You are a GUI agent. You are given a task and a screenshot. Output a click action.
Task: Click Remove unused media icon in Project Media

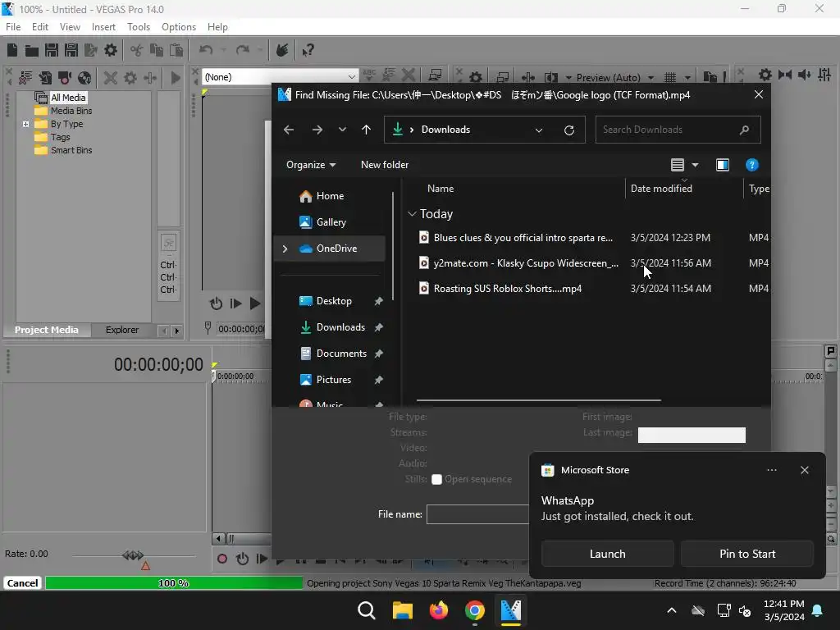click(x=25, y=78)
